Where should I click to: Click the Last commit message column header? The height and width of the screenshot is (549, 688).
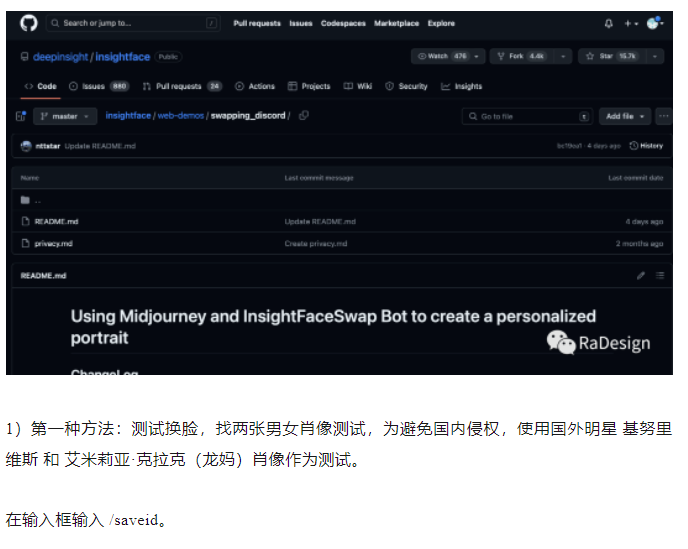319,178
